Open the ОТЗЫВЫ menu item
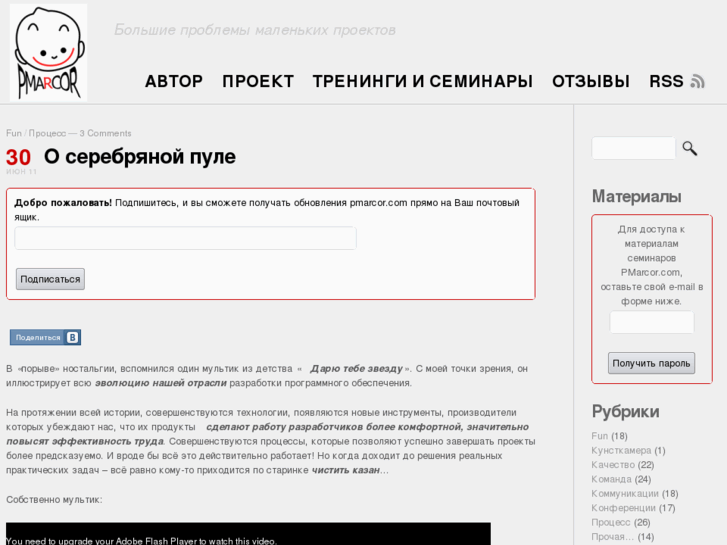 tap(591, 81)
